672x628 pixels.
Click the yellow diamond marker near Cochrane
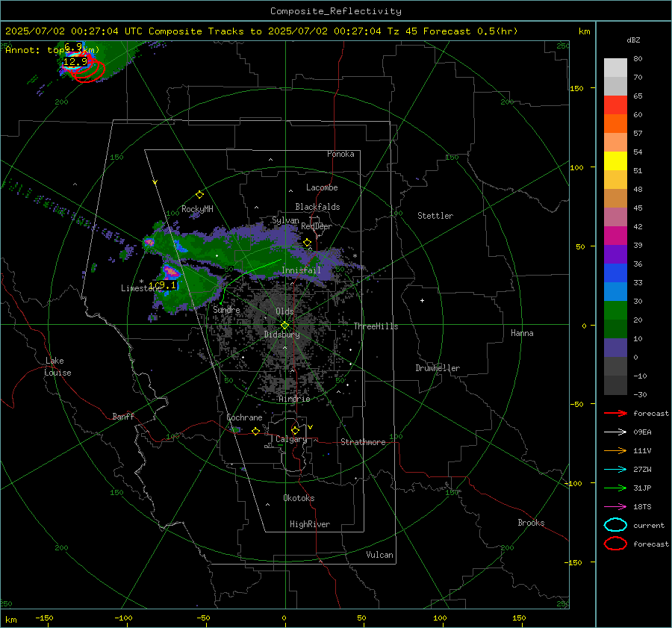point(255,432)
